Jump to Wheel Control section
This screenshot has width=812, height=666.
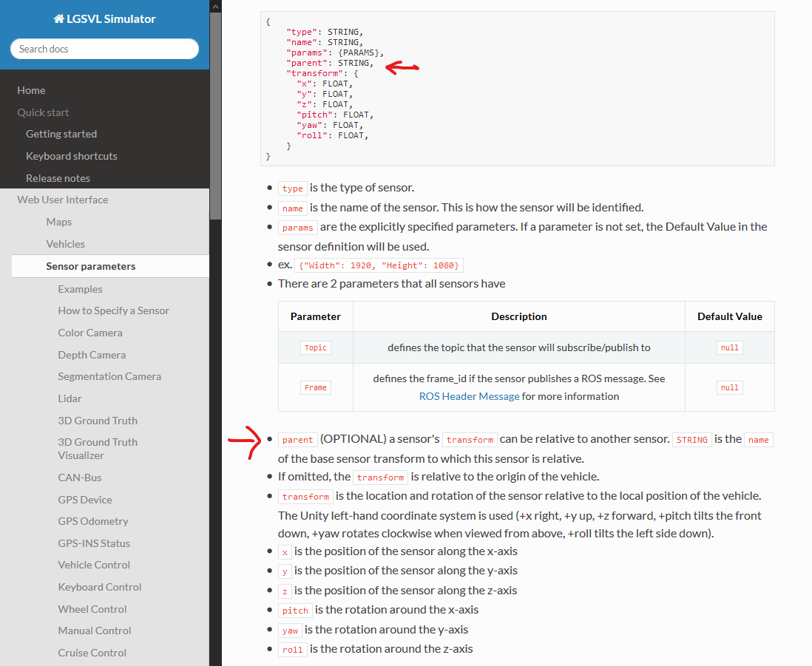point(92,610)
